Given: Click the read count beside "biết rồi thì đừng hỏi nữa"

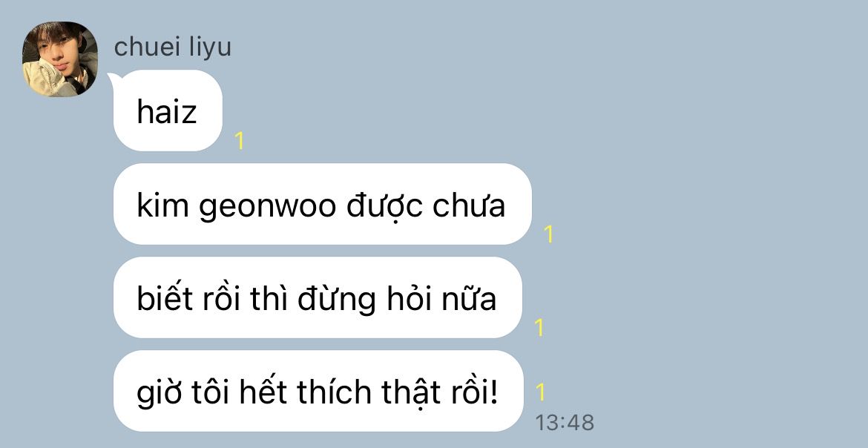Looking at the screenshot, I should [x=539, y=328].
